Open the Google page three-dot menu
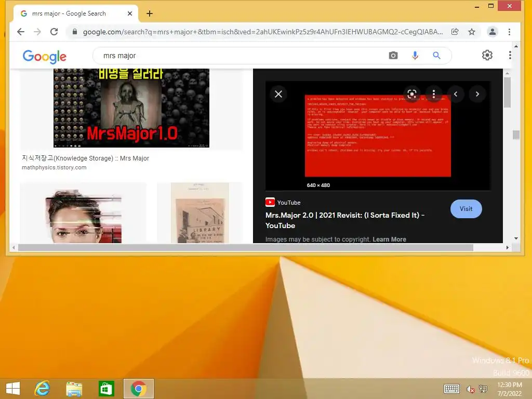The width and height of the screenshot is (532, 399). (x=510, y=55)
